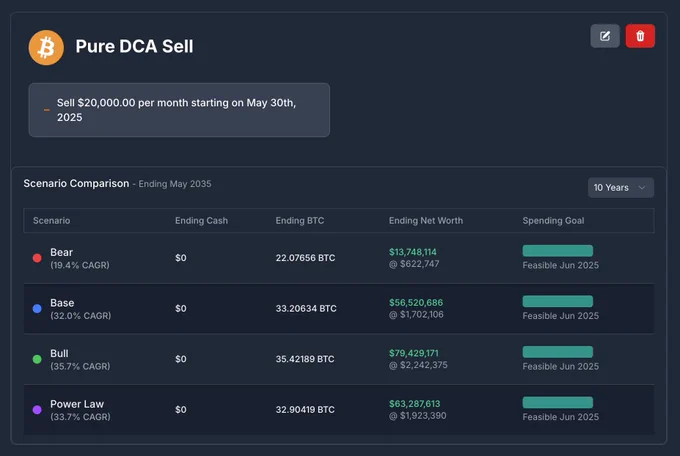The height and width of the screenshot is (456, 680).
Task: Select the Bear scenario row label
Action: click(x=61, y=252)
